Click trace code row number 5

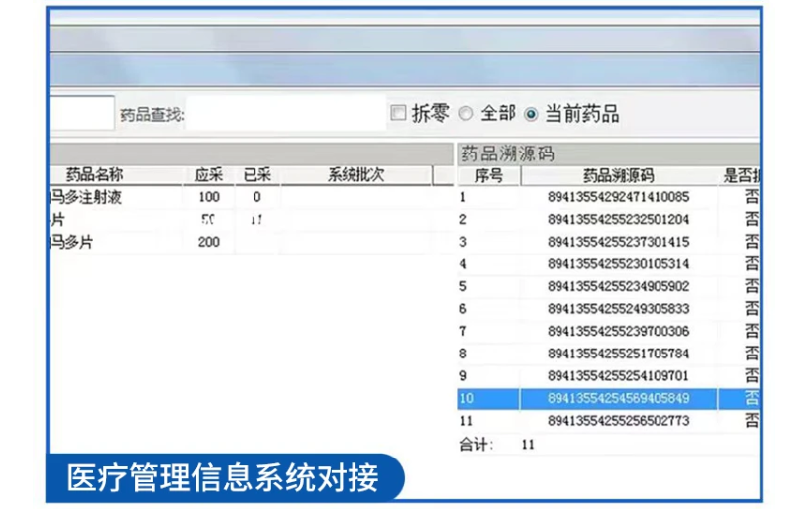coord(463,286)
